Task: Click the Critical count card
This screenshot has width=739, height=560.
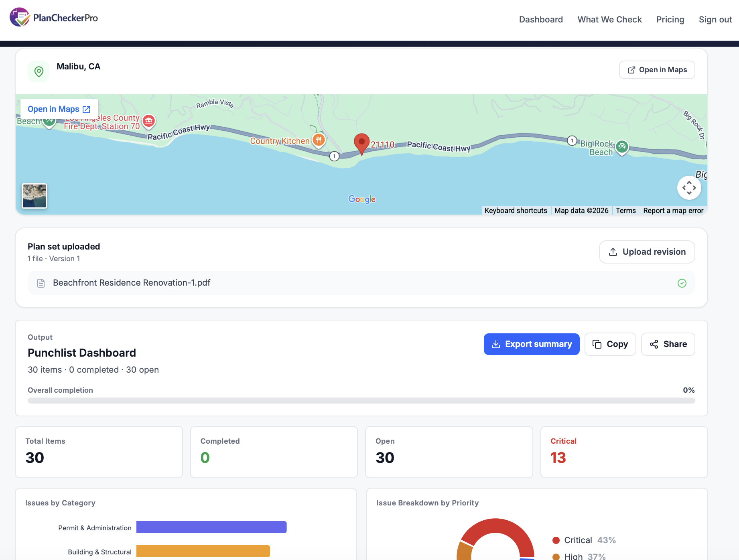Action: point(624,452)
